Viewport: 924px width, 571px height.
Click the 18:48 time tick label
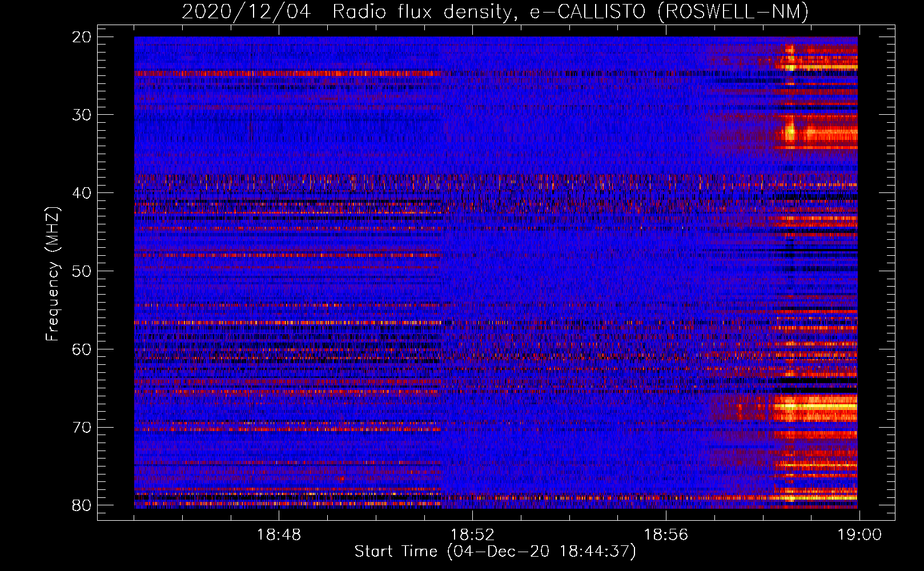click(x=279, y=535)
